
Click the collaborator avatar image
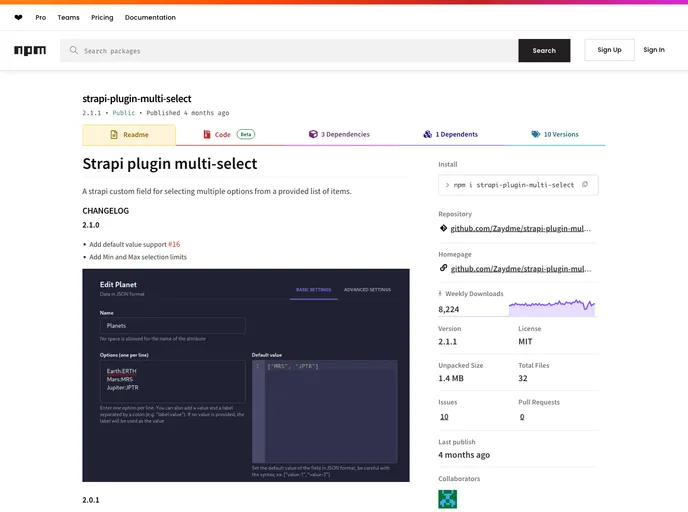(448, 499)
